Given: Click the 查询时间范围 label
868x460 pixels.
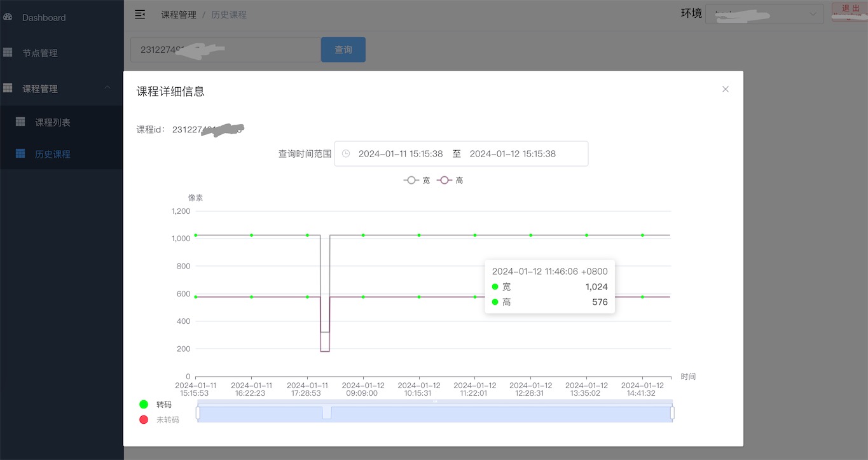Looking at the screenshot, I should point(305,154).
